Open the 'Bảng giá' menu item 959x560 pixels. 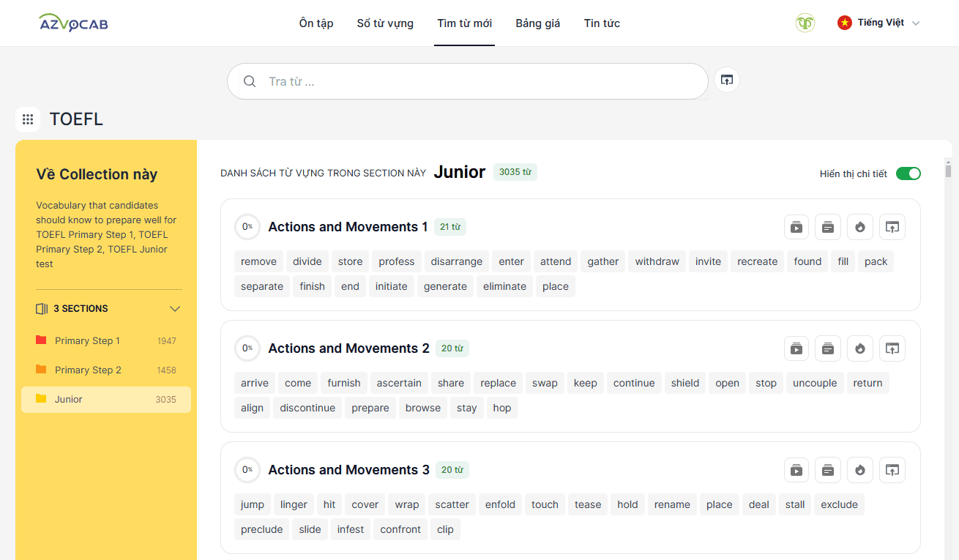[537, 23]
